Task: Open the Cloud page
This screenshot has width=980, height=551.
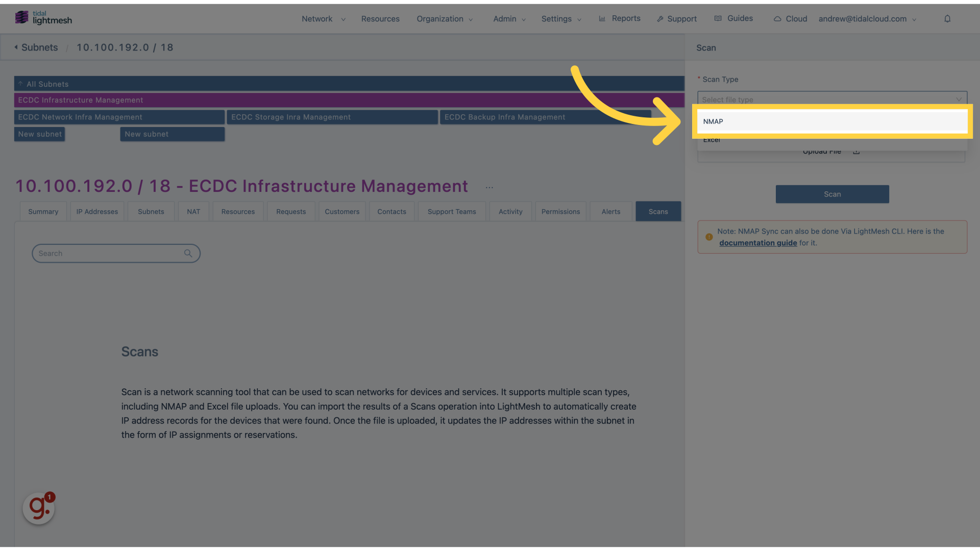Action: pyautogui.click(x=790, y=19)
